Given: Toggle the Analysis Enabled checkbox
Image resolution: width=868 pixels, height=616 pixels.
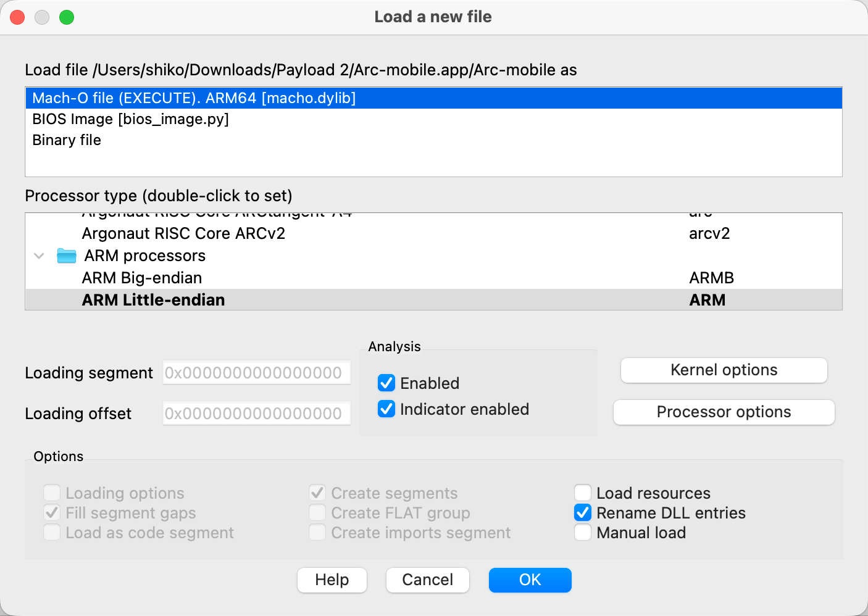Looking at the screenshot, I should coord(386,383).
